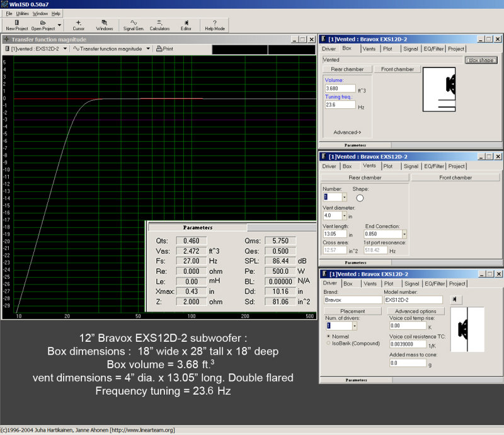Select Front chamber in Box window
Screen dimensions: 504x435
tap(398, 69)
